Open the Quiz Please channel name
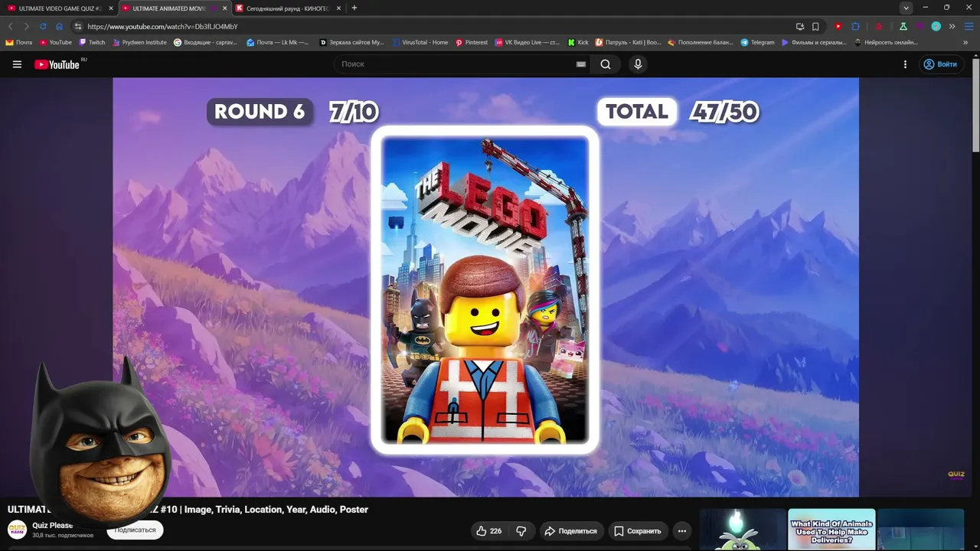This screenshot has height=551, width=980. pos(53,526)
